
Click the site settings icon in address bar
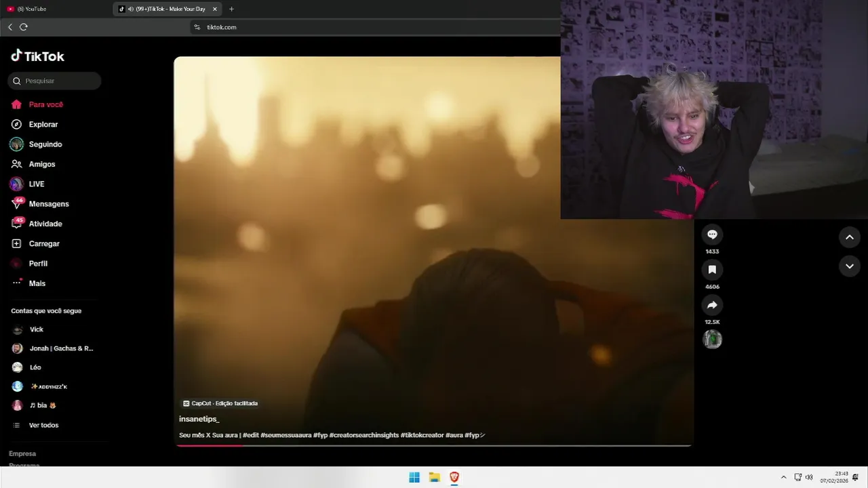click(x=197, y=27)
